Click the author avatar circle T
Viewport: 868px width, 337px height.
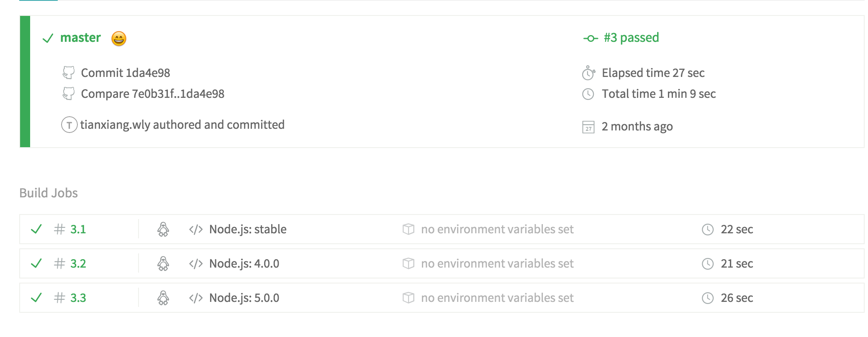[x=69, y=125]
